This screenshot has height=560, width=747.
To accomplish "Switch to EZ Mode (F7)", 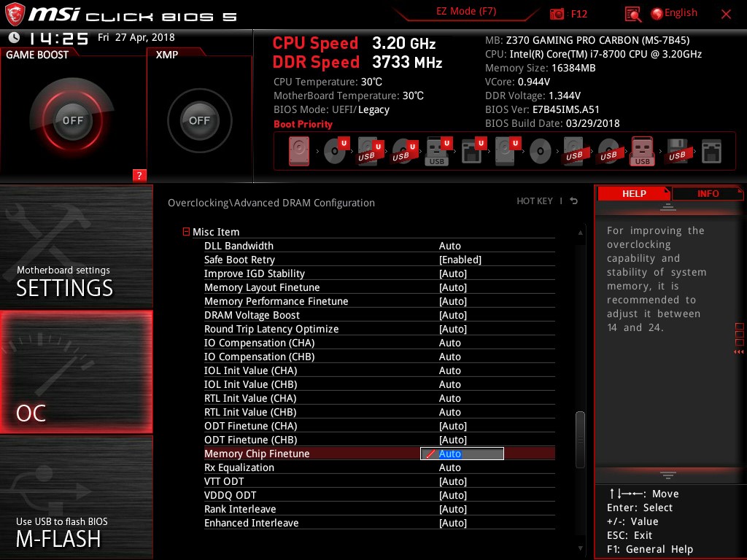I will click(x=466, y=12).
